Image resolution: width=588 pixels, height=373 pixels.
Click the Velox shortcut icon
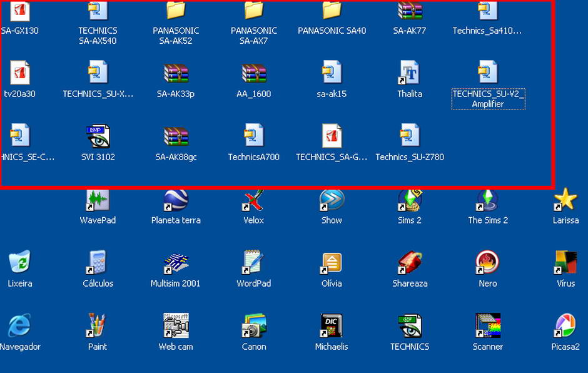[x=253, y=200]
